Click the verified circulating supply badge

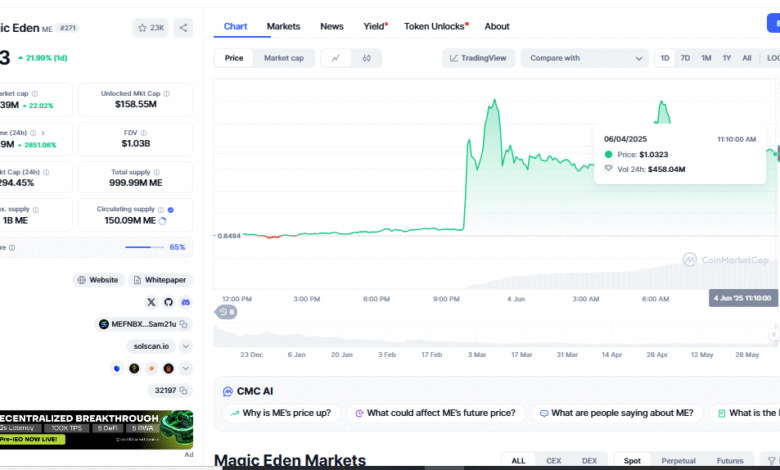(x=171, y=209)
